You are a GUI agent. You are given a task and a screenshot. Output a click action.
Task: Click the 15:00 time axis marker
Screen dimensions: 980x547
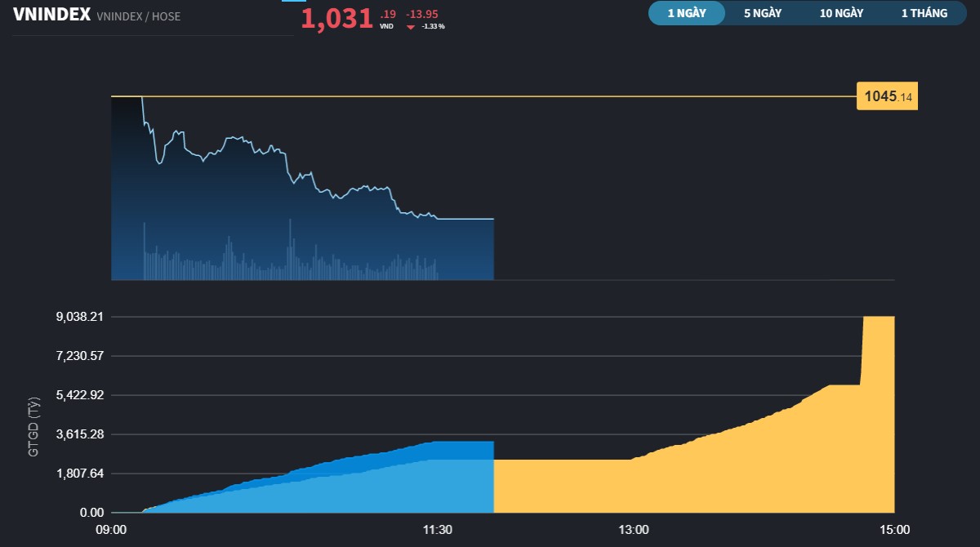tap(894, 530)
